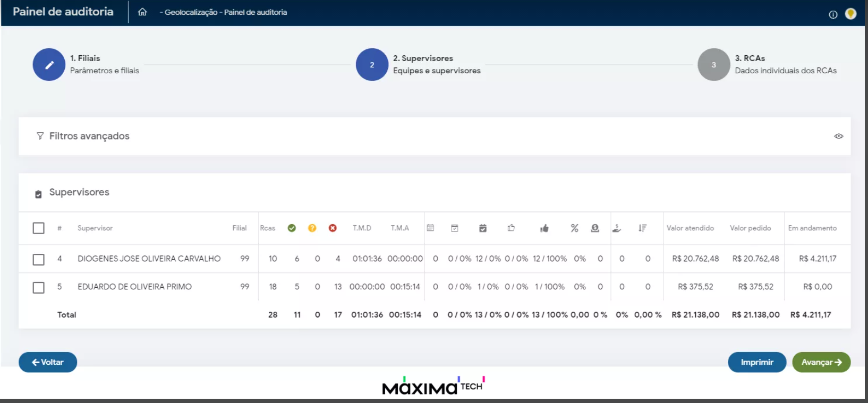Click the Supervisor column header

95,228
